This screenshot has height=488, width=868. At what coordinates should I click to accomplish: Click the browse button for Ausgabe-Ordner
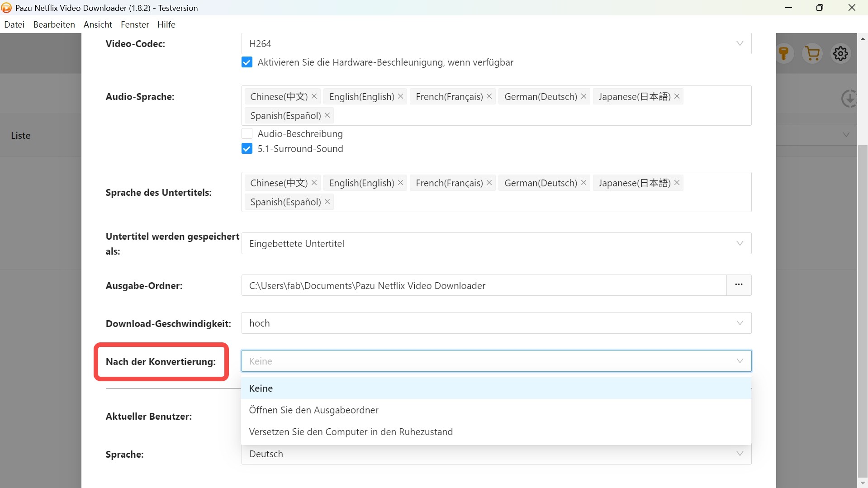[x=739, y=285]
